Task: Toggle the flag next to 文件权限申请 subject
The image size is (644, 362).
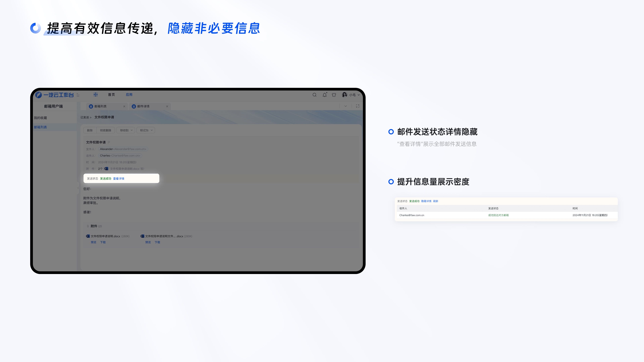Action: pos(109,142)
